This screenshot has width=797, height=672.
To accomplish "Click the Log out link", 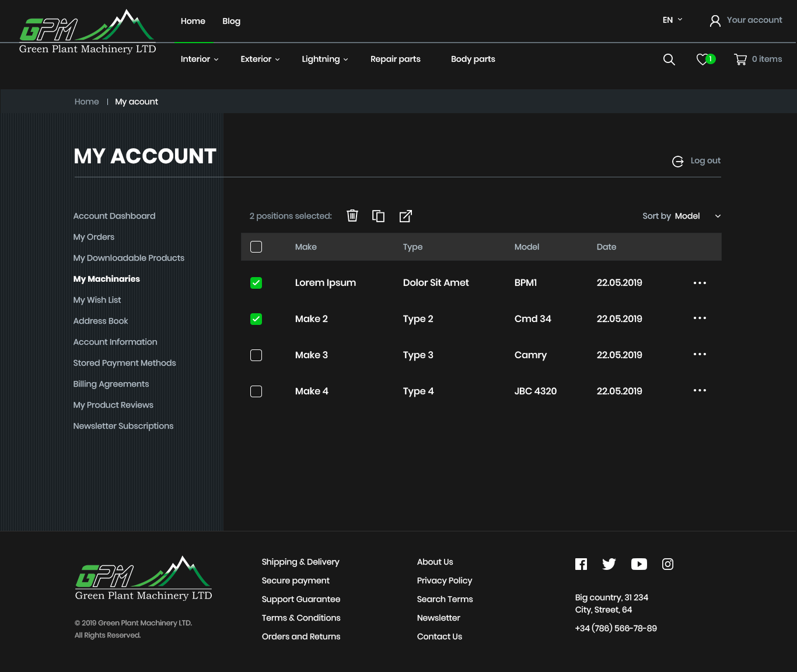I will pyautogui.click(x=705, y=160).
